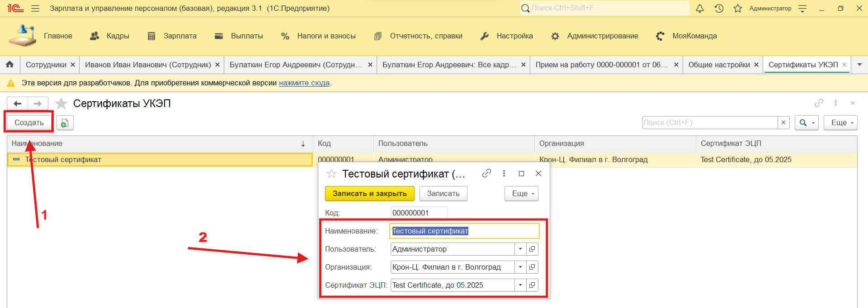This screenshot has height=308, width=868.
Task: Click the notifications bell icon
Action: point(699,9)
